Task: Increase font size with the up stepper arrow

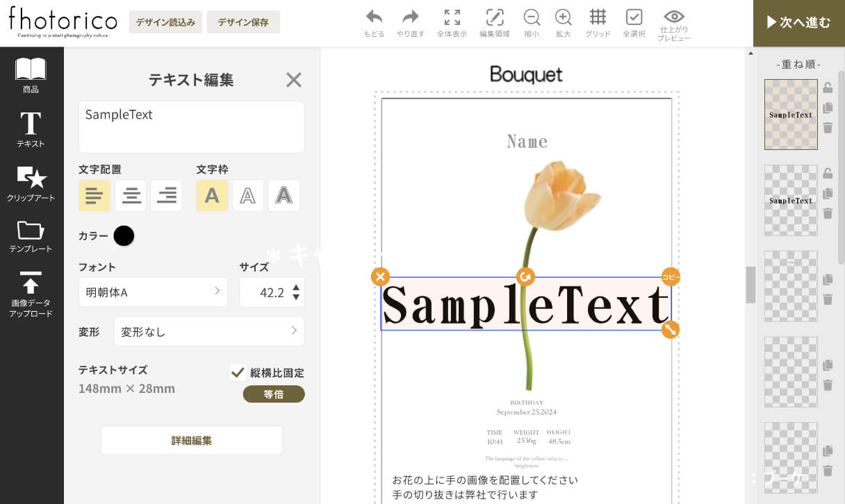Action: click(x=296, y=287)
